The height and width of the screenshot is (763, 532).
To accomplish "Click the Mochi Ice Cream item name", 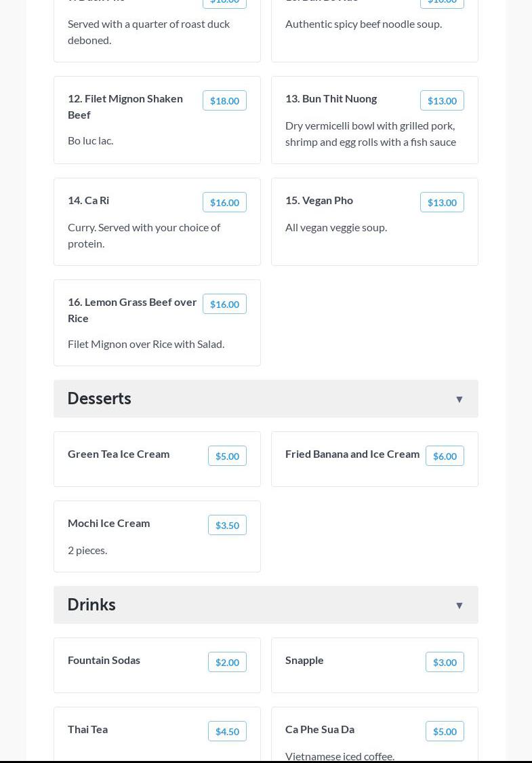I will point(108,523).
